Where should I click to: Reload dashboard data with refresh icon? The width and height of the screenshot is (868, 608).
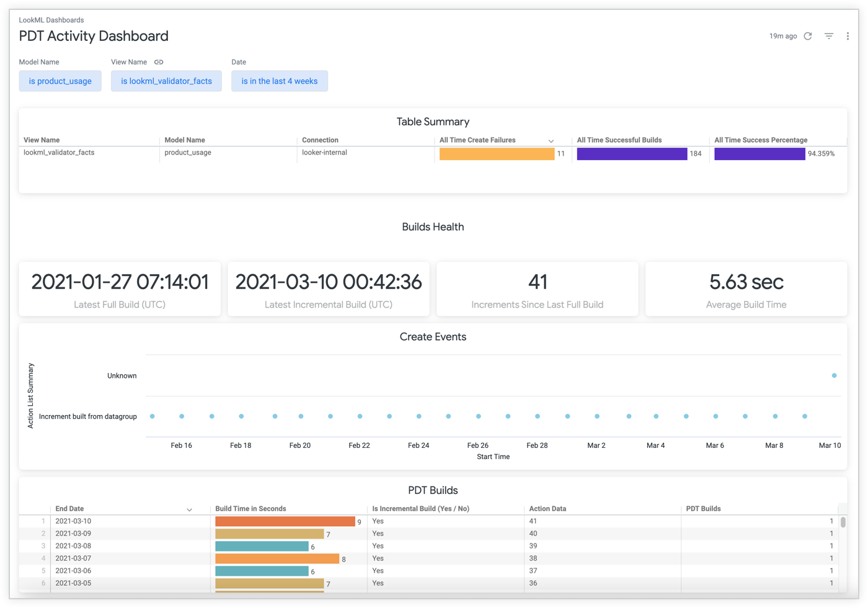(808, 36)
